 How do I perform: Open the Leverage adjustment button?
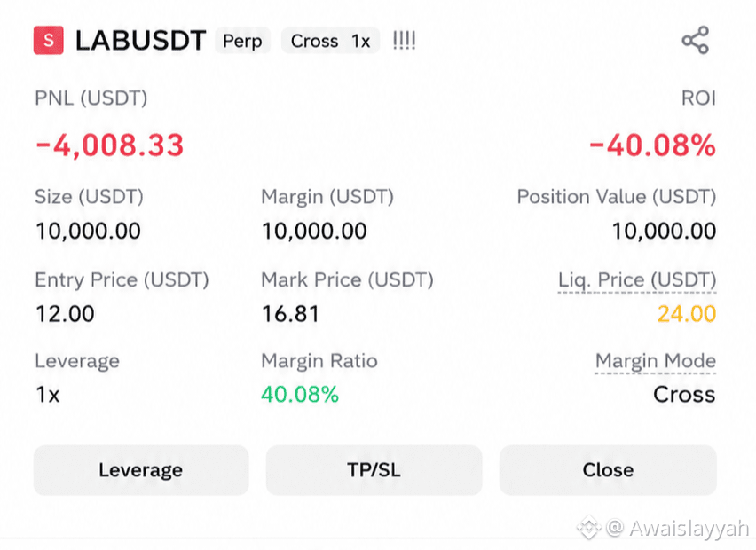(x=141, y=470)
